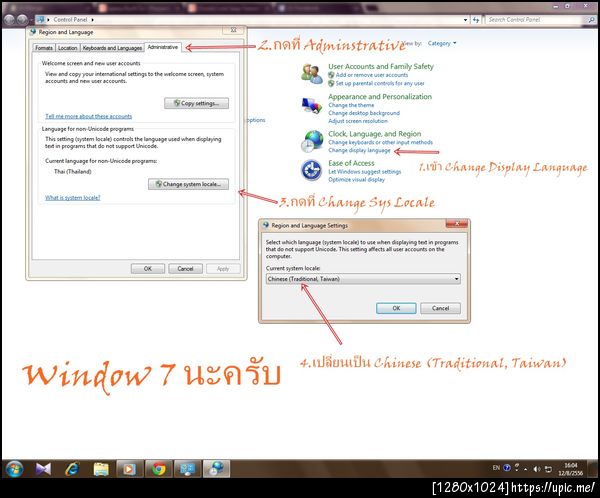600x498 pixels.
Task: Open the Windows Start menu orb
Action: click(x=15, y=469)
